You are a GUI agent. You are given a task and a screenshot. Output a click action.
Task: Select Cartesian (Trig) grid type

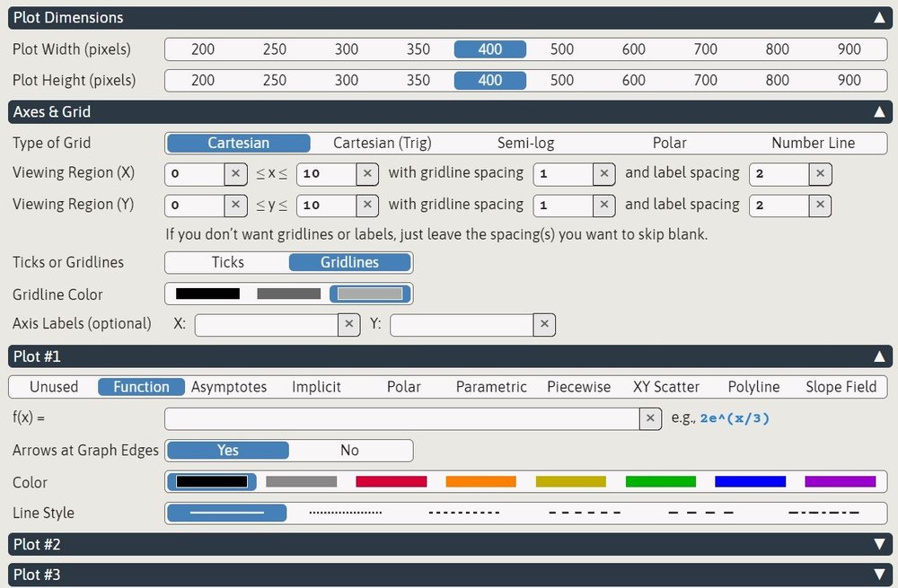pyautogui.click(x=382, y=143)
